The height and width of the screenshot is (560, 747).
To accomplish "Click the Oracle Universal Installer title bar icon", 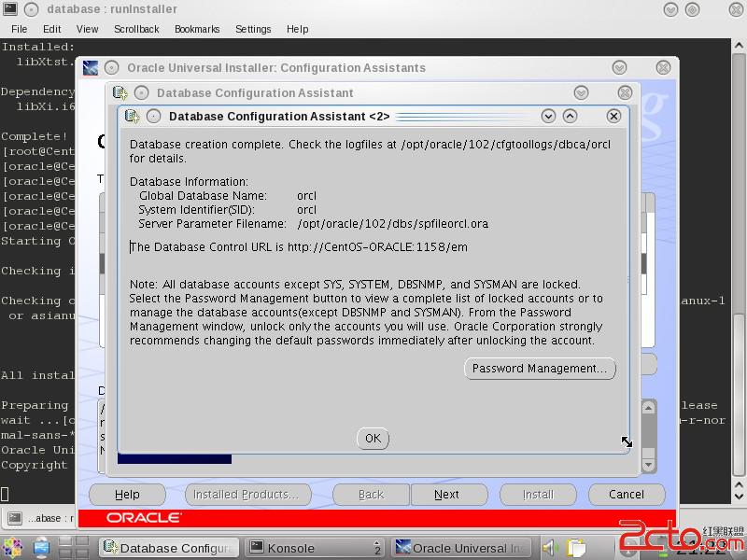I will (90, 67).
